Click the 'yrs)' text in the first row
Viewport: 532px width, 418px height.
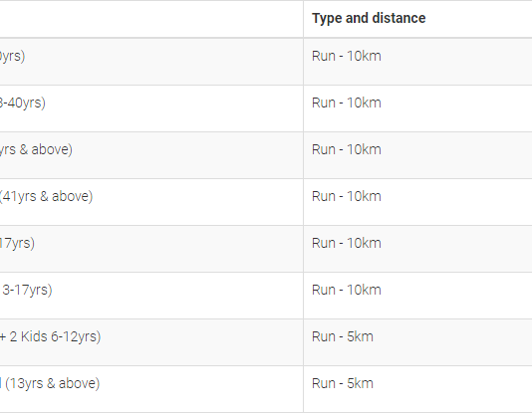(13, 57)
